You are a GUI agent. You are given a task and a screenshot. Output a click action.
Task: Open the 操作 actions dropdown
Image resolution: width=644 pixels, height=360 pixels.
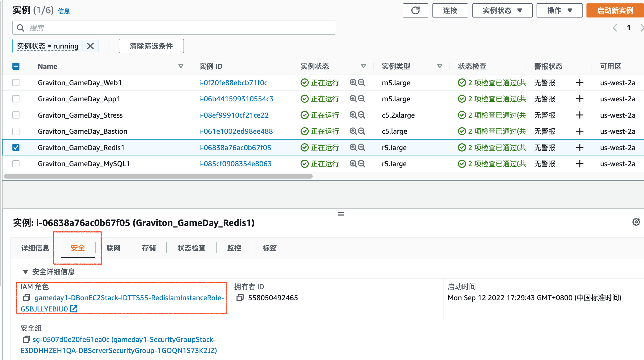pos(559,11)
